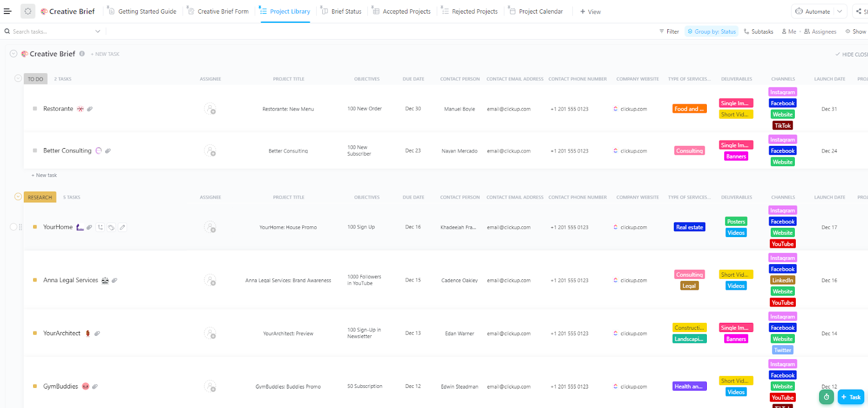The image size is (868, 408).
Task: Click + New task under TO DO group
Action: pos(44,175)
